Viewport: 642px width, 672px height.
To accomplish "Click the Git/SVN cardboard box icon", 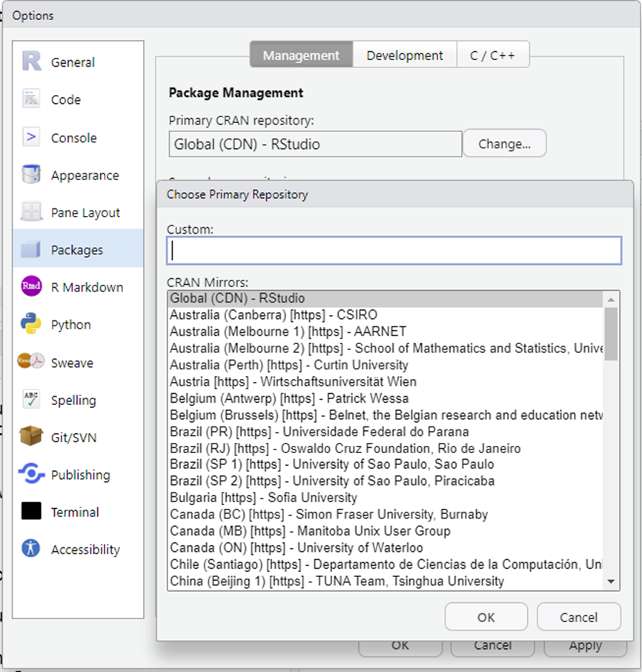I will pyautogui.click(x=31, y=436).
